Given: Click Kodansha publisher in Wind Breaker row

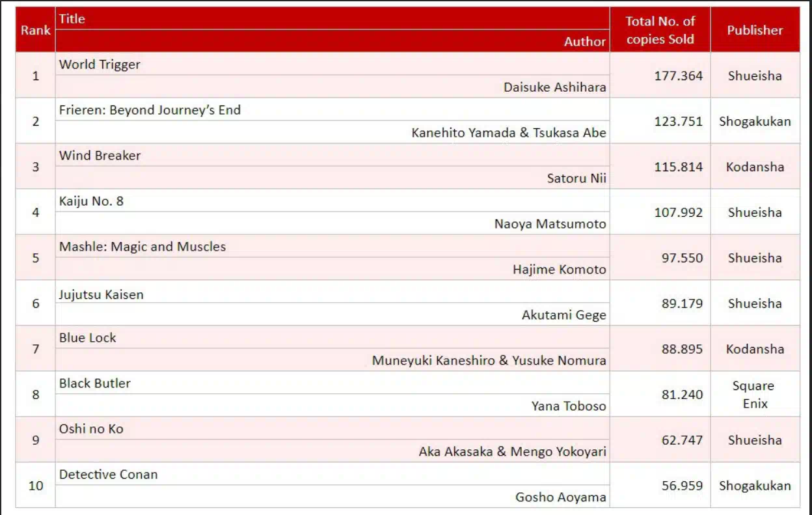Looking at the screenshot, I should click(755, 167).
